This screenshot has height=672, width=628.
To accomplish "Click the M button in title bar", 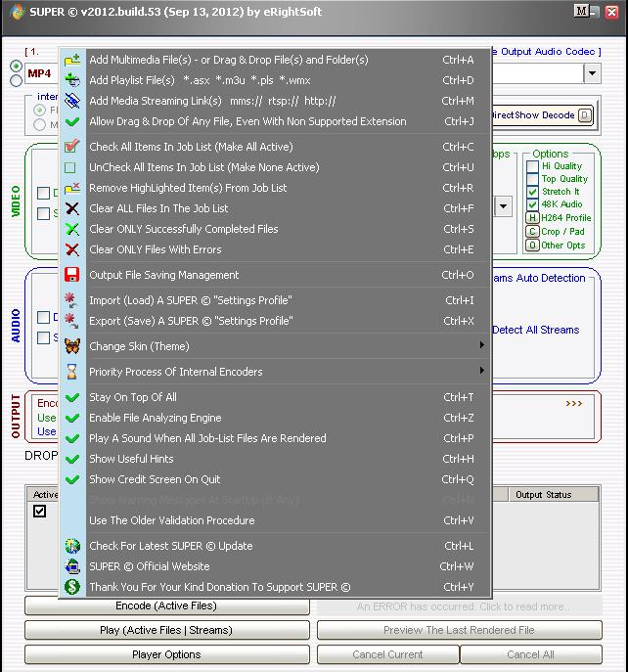I will tap(582, 12).
